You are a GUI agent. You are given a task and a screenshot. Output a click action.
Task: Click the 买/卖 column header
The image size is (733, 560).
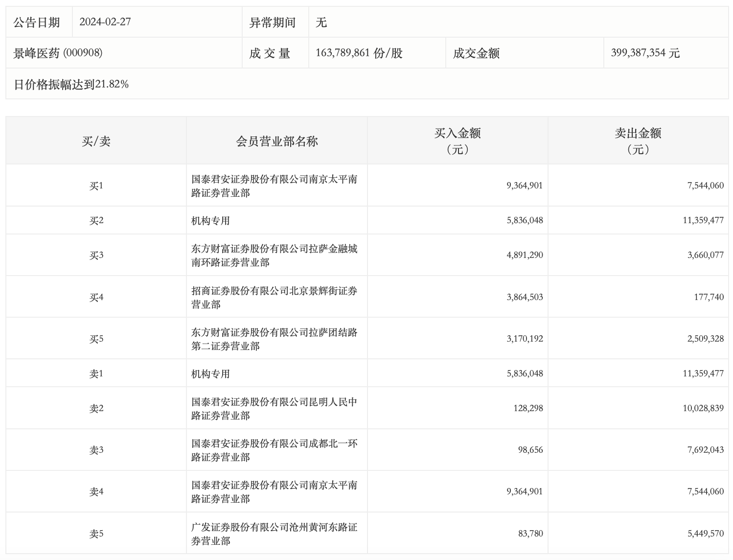96,141
